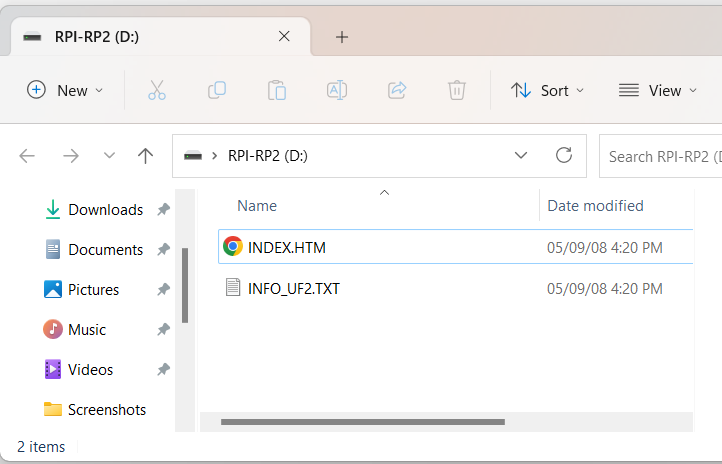The height and width of the screenshot is (464, 722).
Task: Open Downloads in the sidebar
Action: [x=105, y=210]
